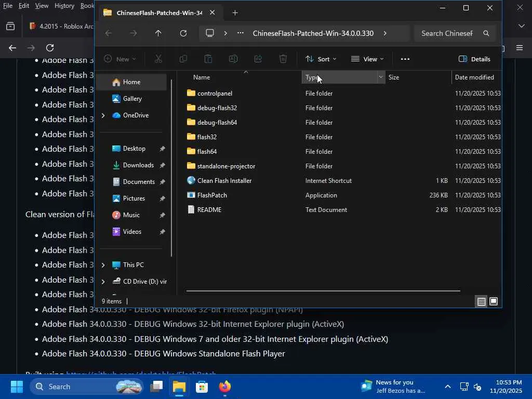Expand the CD Drive (D:) tree node
Screen dimensions: 532x399
point(103,282)
